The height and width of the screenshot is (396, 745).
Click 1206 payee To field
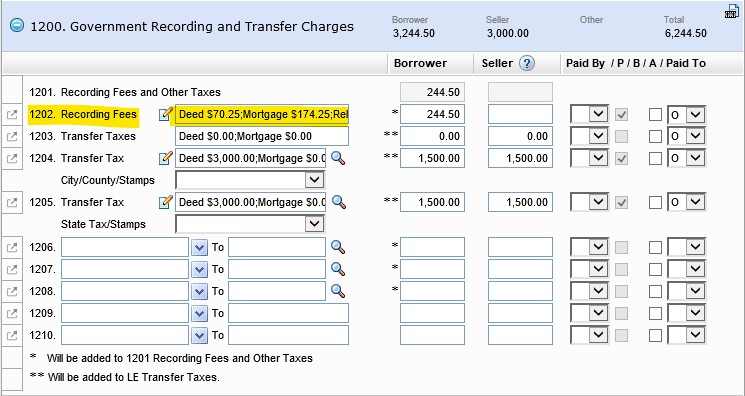click(x=277, y=247)
